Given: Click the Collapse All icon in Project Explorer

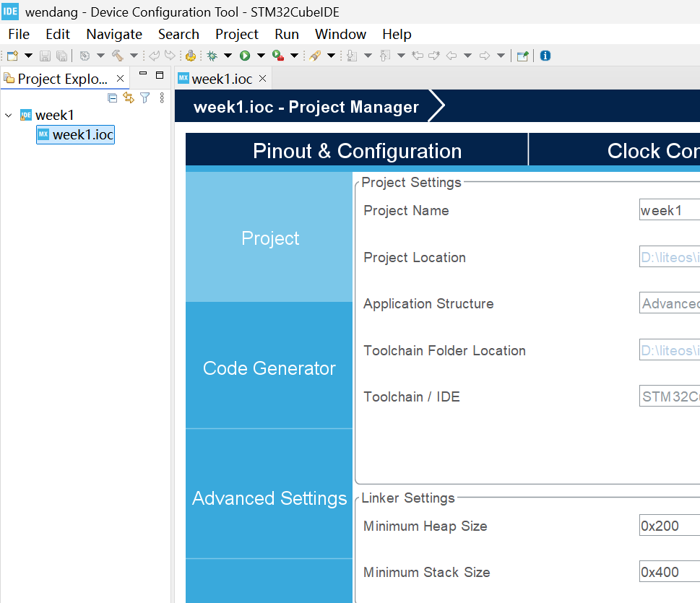Looking at the screenshot, I should tap(113, 97).
